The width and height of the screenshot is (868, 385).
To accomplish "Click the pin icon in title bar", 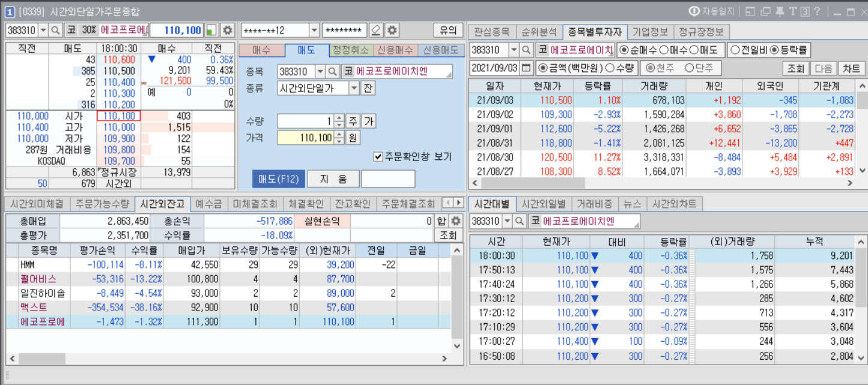I will (x=780, y=11).
